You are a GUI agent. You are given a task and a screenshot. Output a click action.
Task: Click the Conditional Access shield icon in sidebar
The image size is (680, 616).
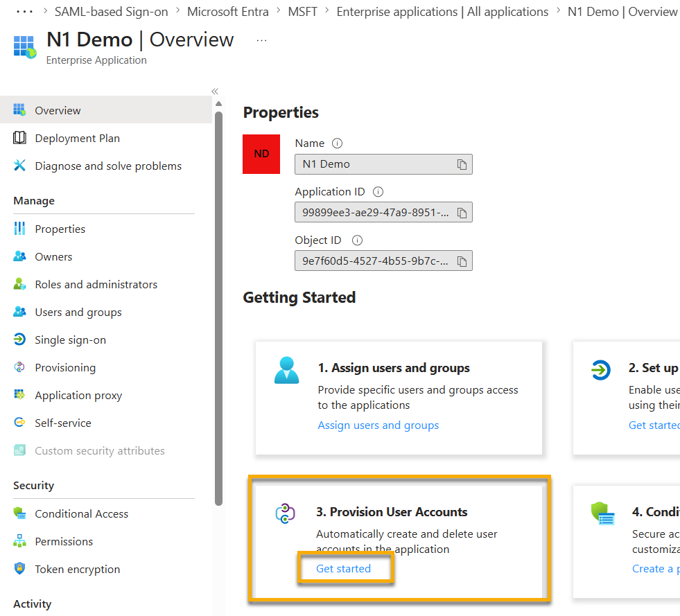19,513
